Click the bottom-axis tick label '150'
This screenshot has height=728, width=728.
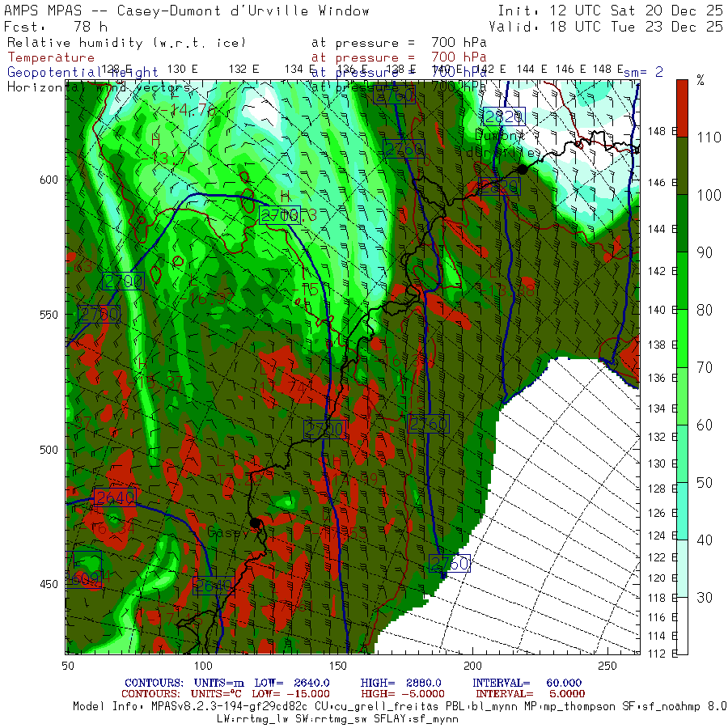click(337, 666)
